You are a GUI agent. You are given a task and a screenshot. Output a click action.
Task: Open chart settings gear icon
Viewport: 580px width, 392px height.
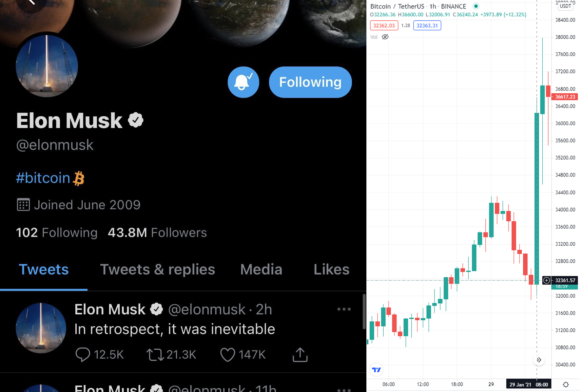coord(566,384)
